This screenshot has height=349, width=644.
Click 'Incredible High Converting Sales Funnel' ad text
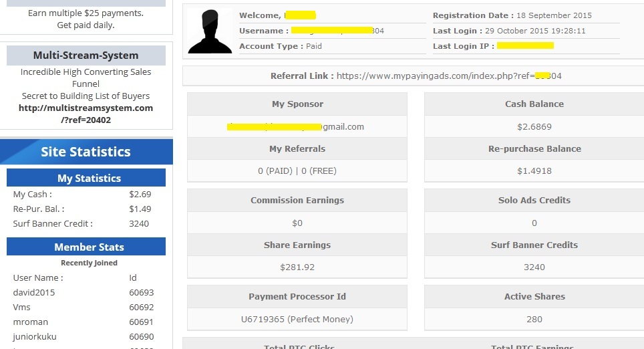point(86,78)
